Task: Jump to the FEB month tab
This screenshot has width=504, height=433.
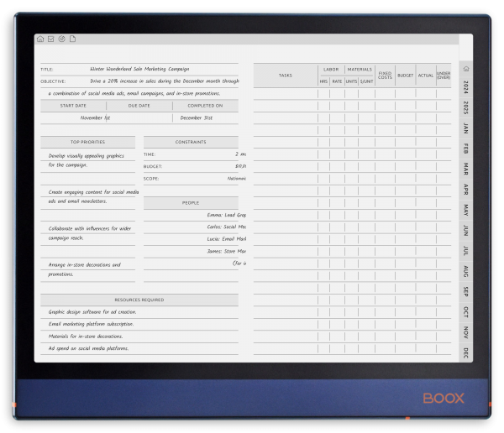Action: pyautogui.click(x=466, y=149)
